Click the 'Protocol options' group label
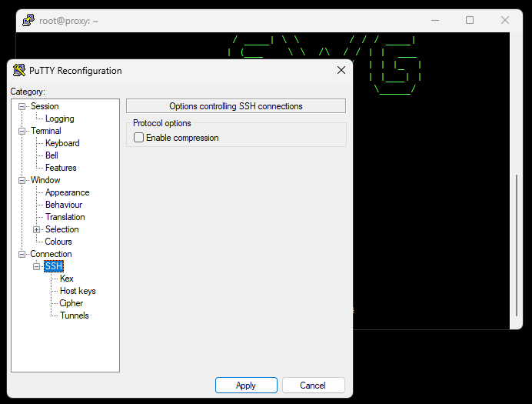Image resolution: width=532 pixels, height=404 pixels. (x=162, y=123)
